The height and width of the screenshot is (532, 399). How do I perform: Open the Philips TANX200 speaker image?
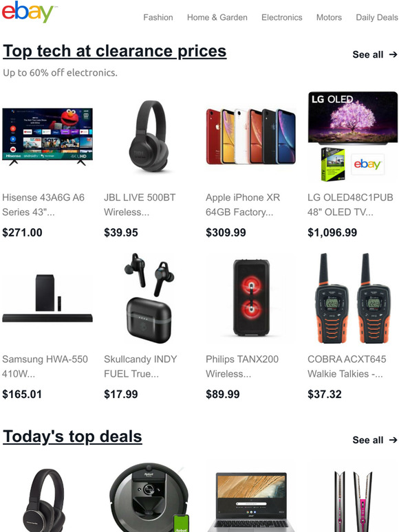coord(251,298)
